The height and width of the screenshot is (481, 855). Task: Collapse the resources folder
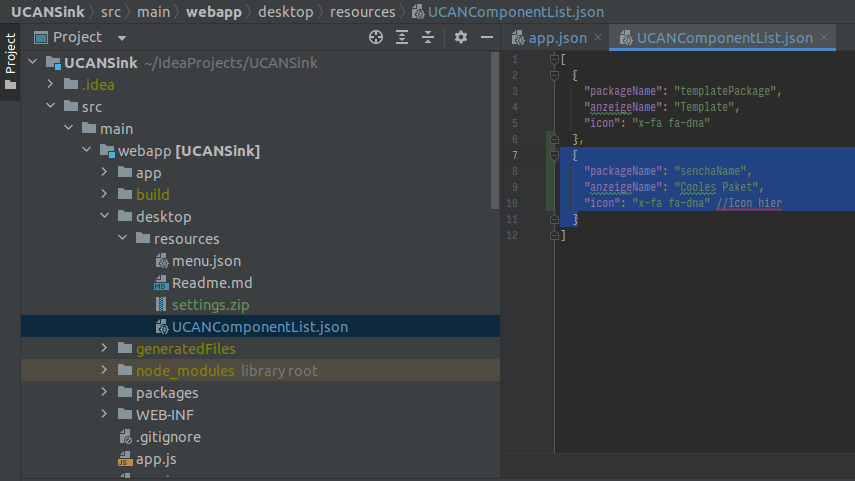(123, 238)
